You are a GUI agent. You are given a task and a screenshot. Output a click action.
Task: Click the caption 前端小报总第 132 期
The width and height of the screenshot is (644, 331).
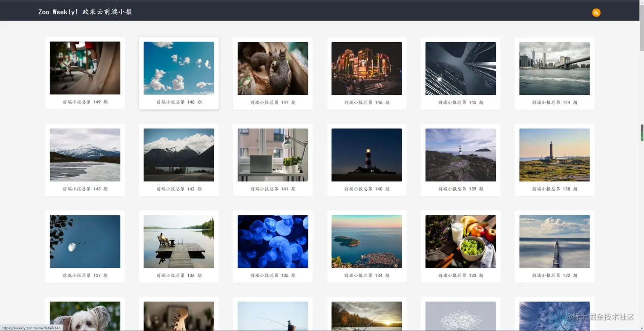click(555, 276)
